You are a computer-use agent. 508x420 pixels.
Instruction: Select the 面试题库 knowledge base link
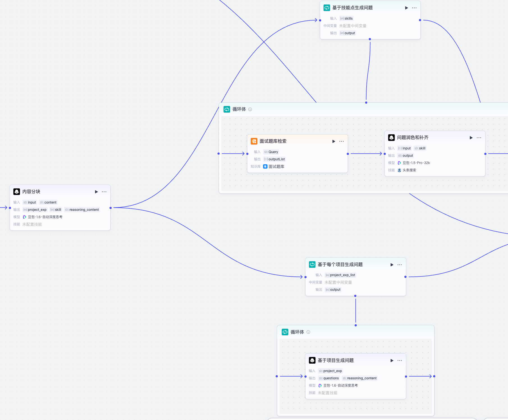coord(276,167)
